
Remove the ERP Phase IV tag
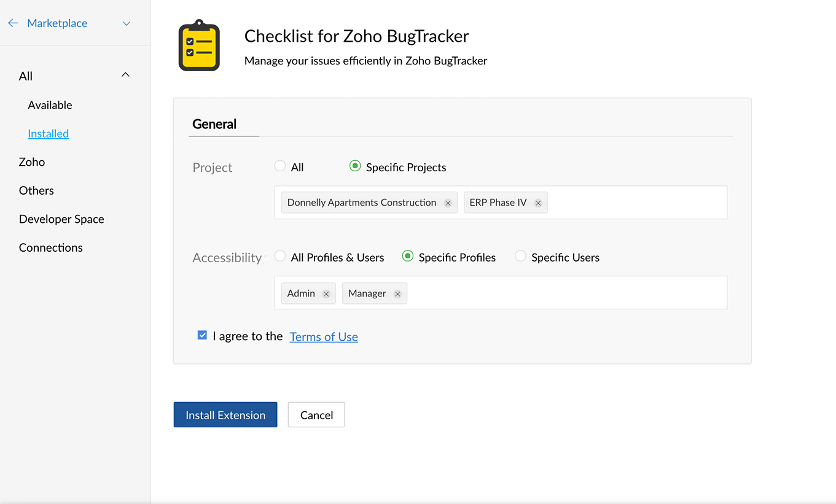tap(538, 203)
